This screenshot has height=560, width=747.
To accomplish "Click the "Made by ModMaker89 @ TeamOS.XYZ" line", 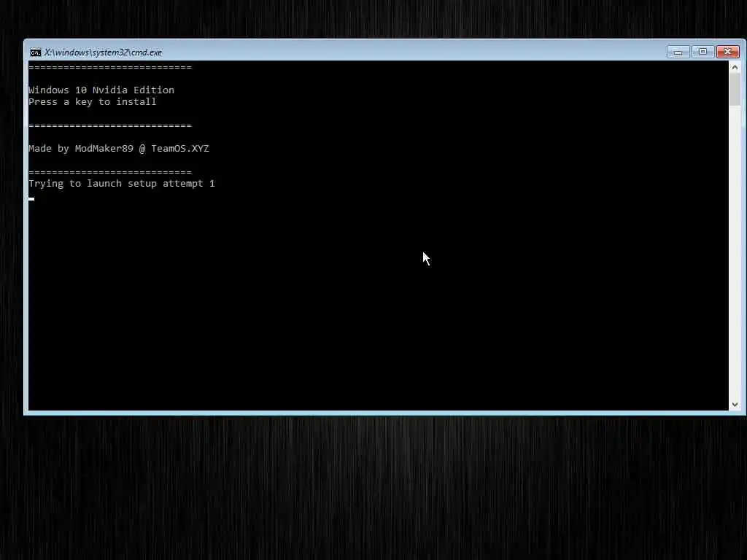I will pyautogui.click(x=119, y=149).
